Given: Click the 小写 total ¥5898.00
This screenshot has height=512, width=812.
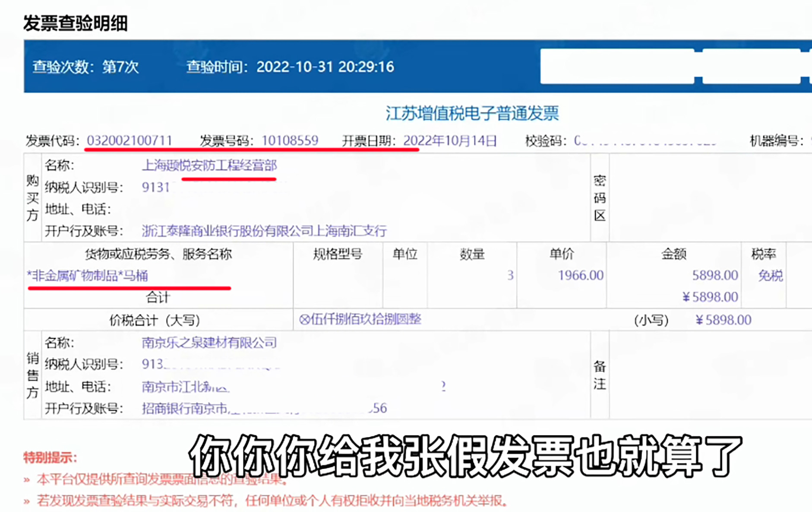Looking at the screenshot, I should 724,320.
